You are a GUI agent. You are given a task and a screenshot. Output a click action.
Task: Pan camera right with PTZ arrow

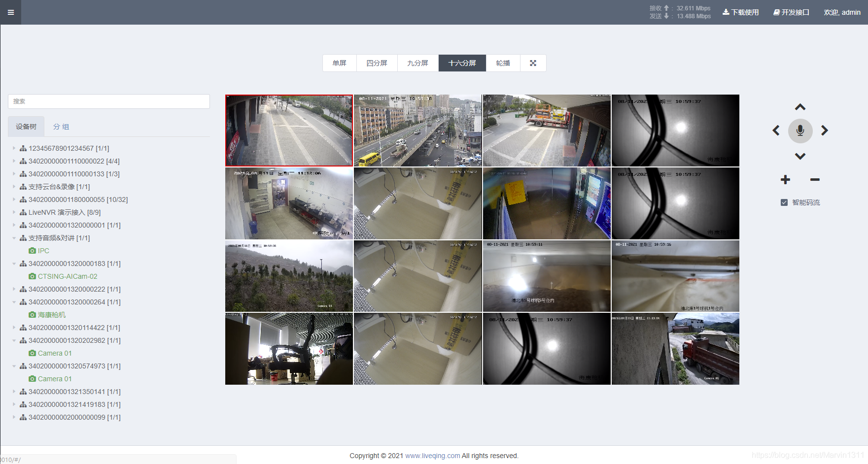click(824, 131)
